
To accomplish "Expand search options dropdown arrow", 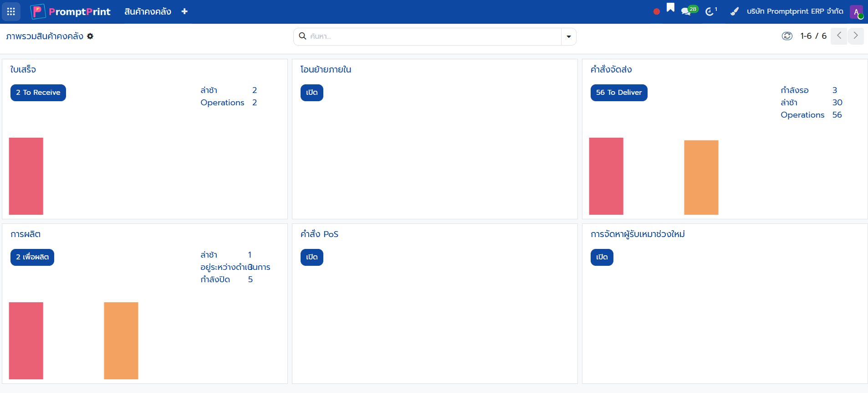I will coord(568,36).
